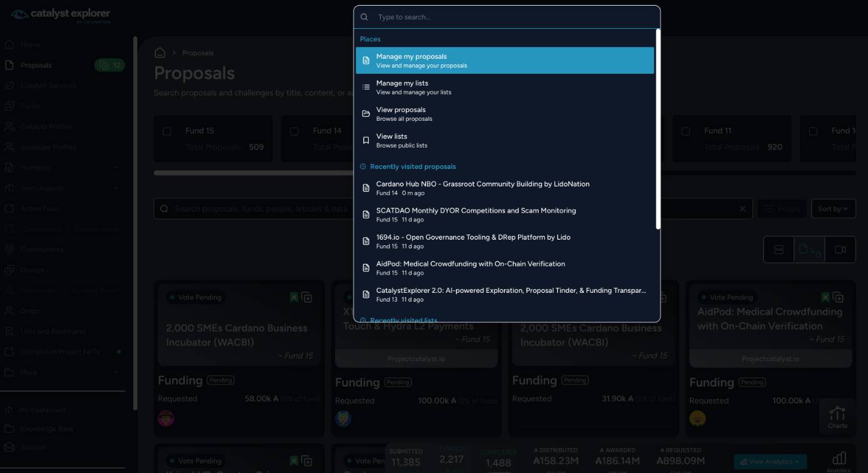Image resolution: width=868 pixels, height=473 pixels.
Task: Click the magnifier icon in the command palette
Action: (x=364, y=18)
